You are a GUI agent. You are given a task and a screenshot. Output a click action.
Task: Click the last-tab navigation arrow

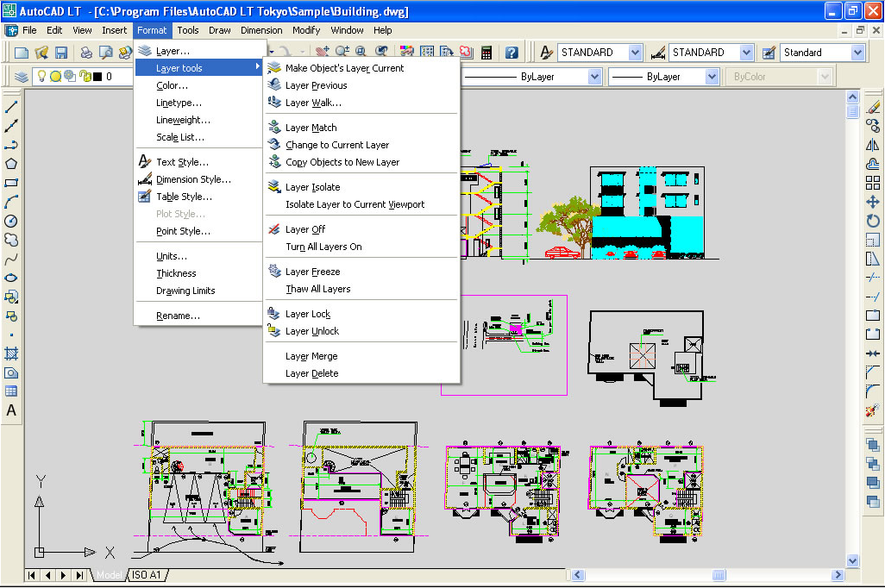pos(79,575)
